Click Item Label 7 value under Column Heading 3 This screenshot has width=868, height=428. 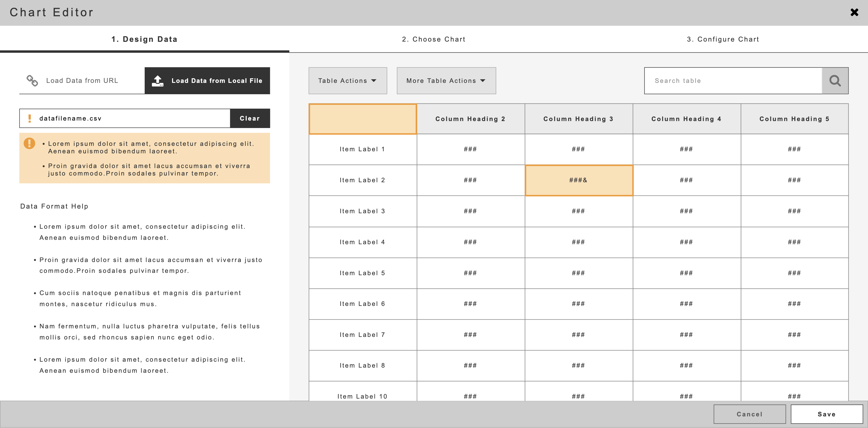pyautogui.click(x=579, y=335)
